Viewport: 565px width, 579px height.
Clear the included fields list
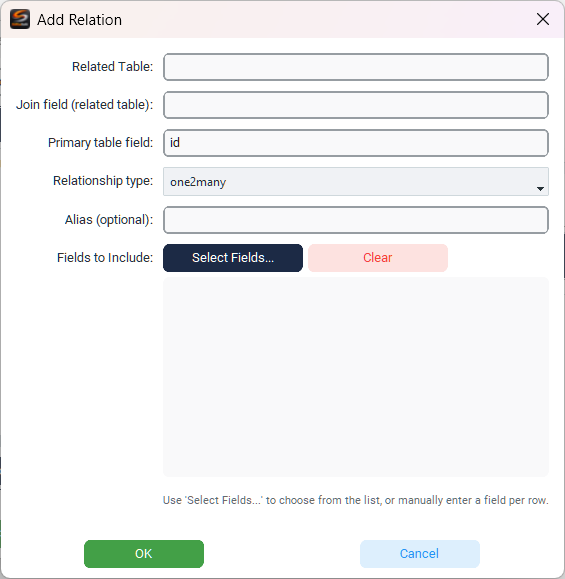(378, 258)
